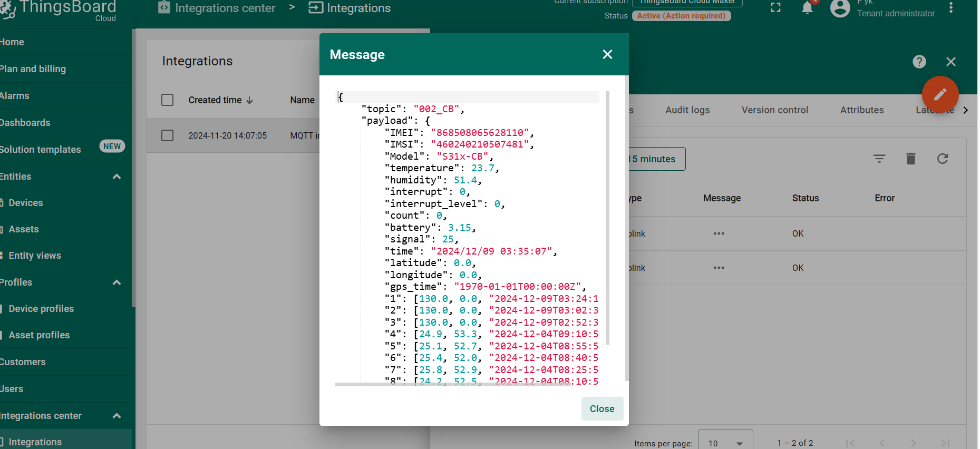Screen dimensions: 980x449
Task: Open events filter icon
Action: 879,159
